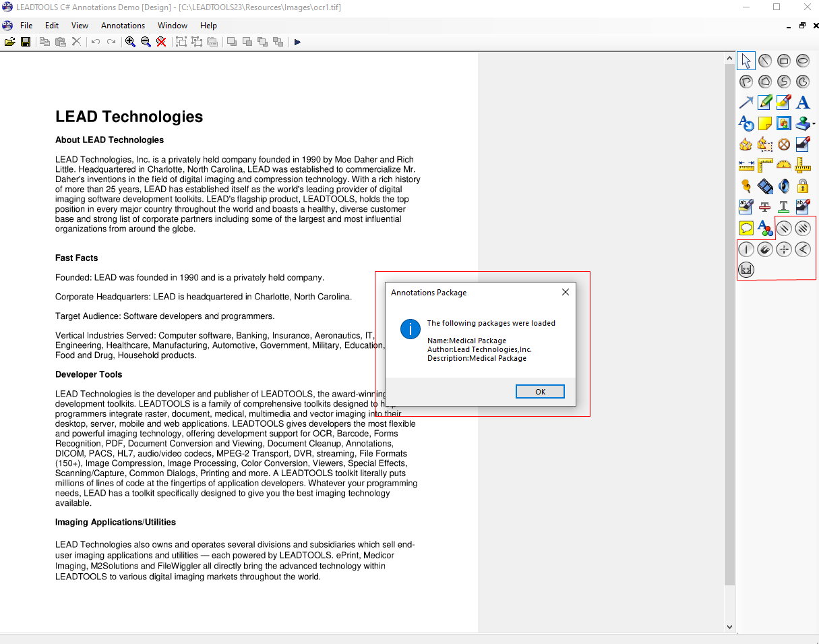Open the Rubber Stamp dropdown arrow
Viewport: 819px width, 644px height.
pos(814,124)
